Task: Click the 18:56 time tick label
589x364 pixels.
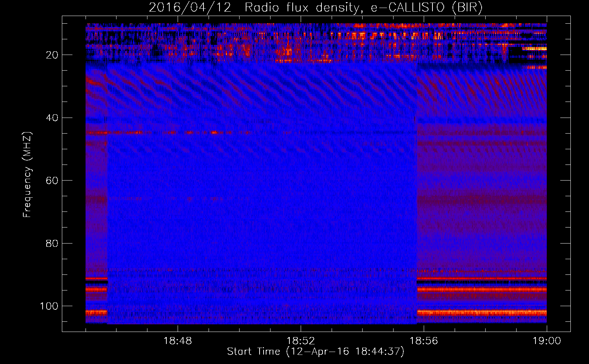Action: pyautogui.click(x=424, y=341)
